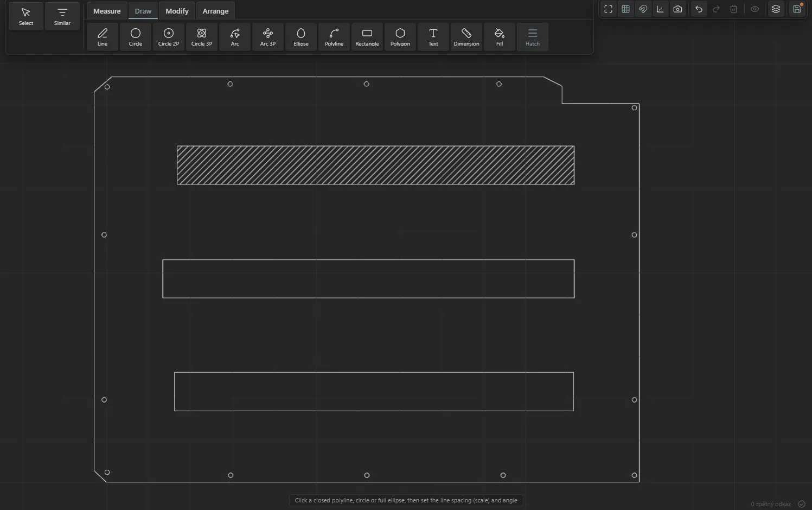The image size is (812, 510).
Task: Choose the Circle 3P tool
Action: (x=202, y=37)
